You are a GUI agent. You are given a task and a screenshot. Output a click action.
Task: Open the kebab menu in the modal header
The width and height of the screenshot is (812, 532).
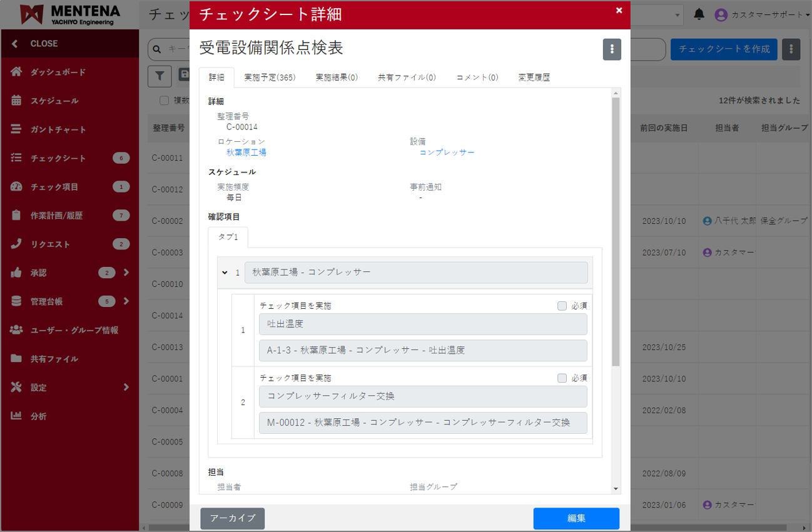(x=612, y=49)
